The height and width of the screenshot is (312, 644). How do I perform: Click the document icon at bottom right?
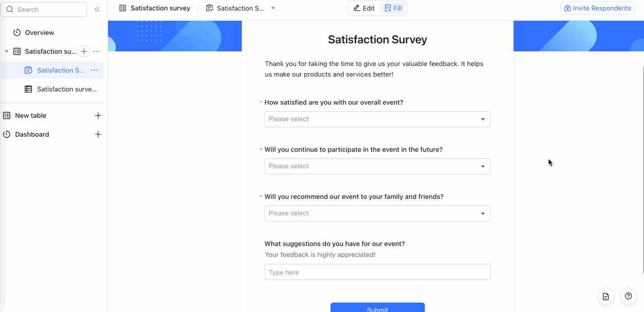point(606,297)
